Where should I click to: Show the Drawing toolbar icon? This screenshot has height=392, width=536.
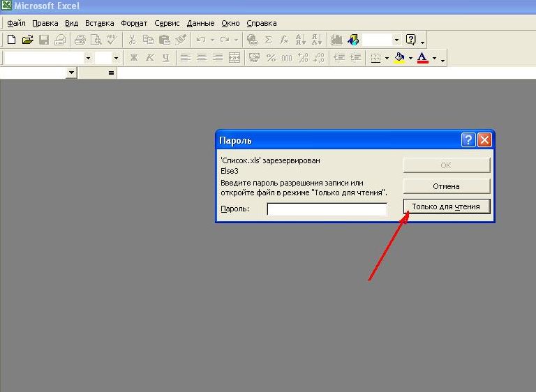click(353, 40)
